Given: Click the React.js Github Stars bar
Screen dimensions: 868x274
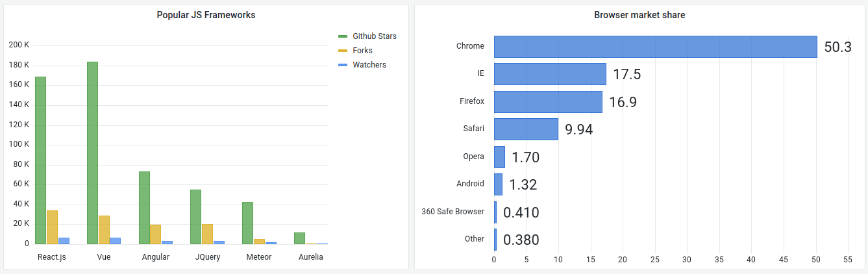Looking at the screenshot, I should (x=40, y=160).
